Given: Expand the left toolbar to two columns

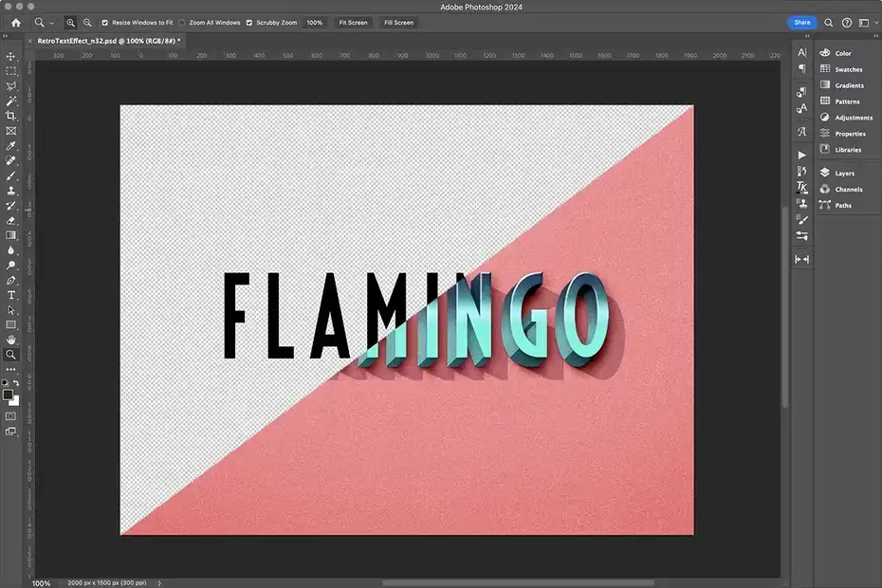Looking at the screenshot, I should 5,36.
